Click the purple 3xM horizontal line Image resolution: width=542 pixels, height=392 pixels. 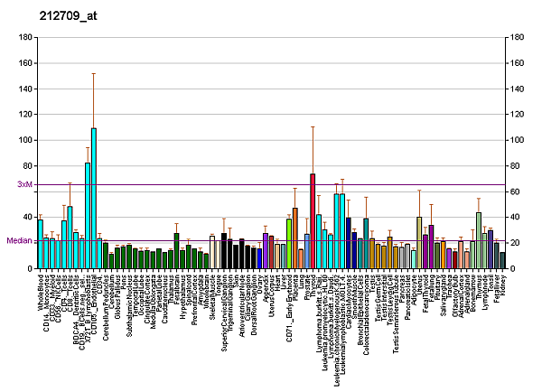271,184
